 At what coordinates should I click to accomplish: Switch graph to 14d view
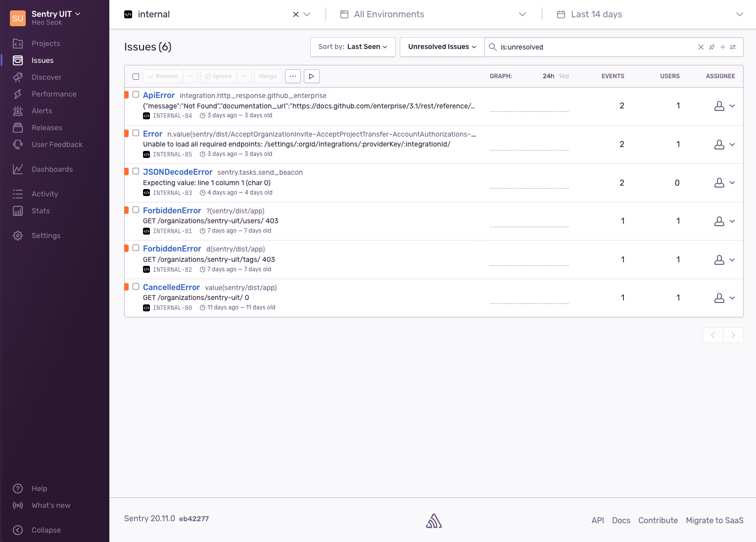coord(564,76)
